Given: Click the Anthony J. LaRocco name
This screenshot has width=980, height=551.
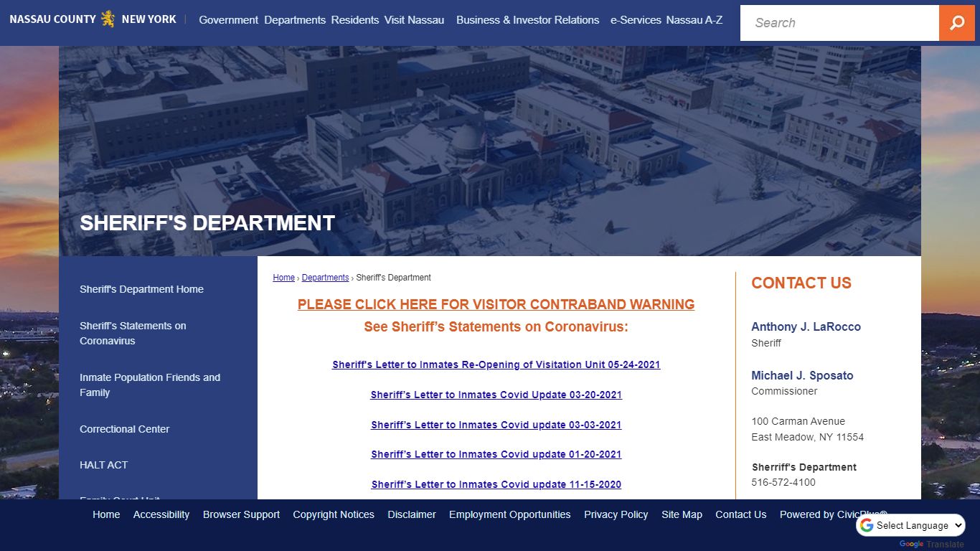Looking at the screenshot, I should point(806,326).
